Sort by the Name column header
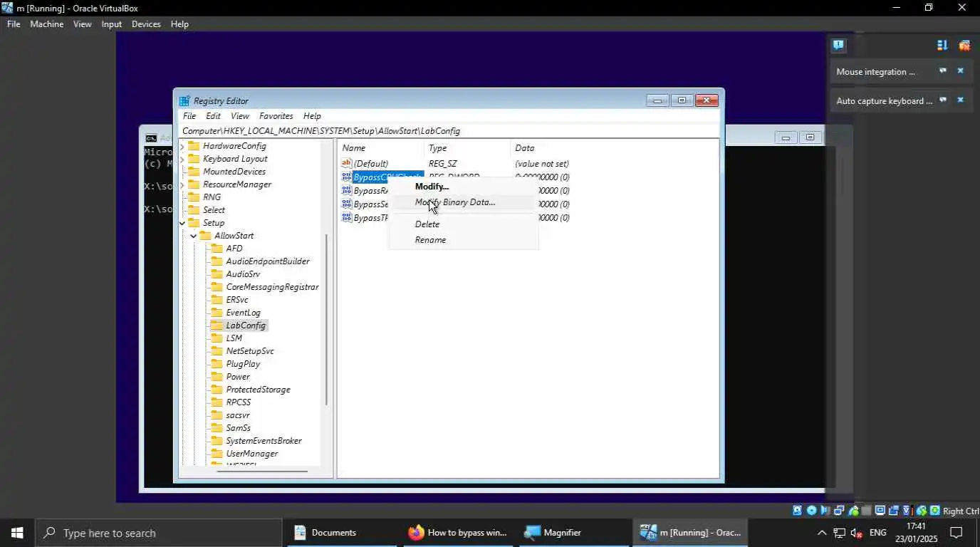The image size is (980, 547). pos(381,148)
